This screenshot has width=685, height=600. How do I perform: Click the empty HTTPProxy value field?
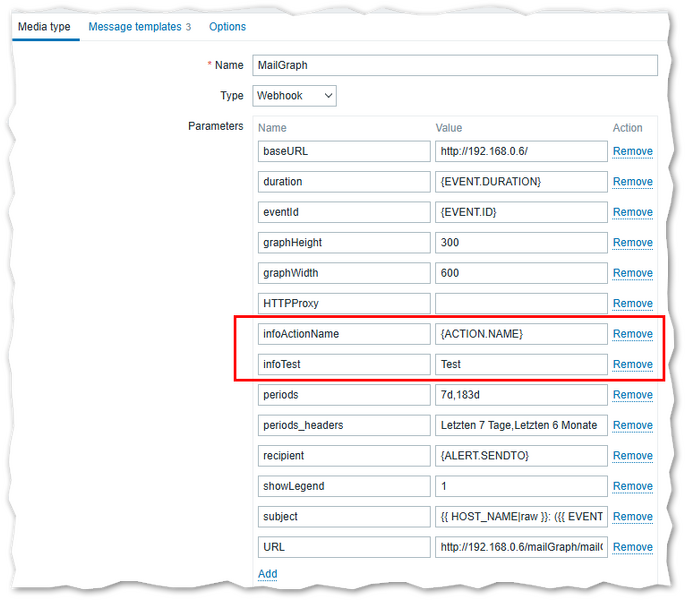521,304
